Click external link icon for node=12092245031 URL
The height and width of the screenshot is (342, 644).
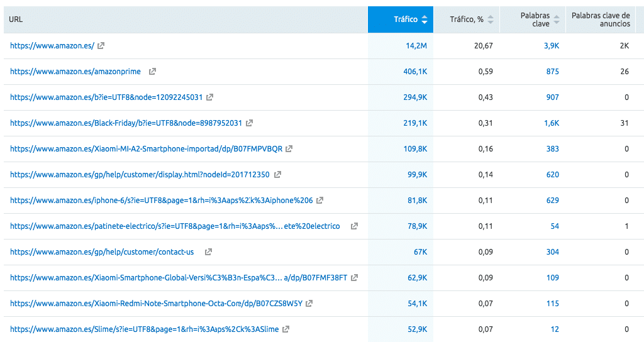pos(210,97)
